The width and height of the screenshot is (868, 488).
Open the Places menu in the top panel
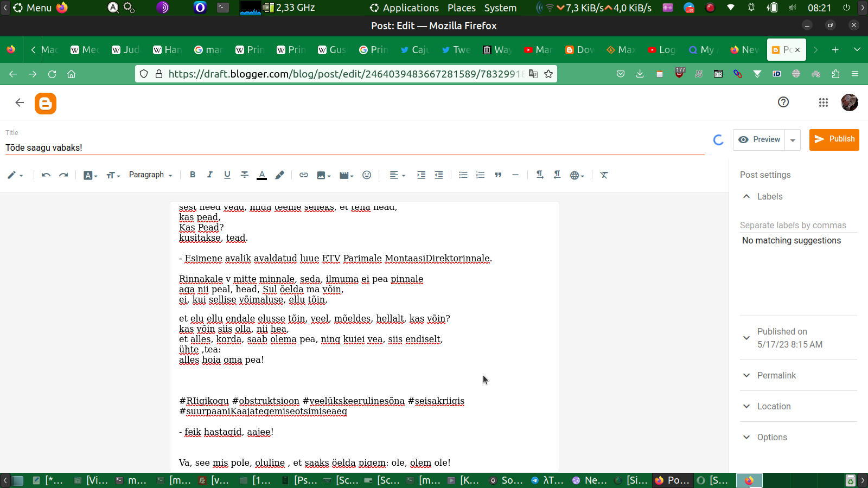462,8
